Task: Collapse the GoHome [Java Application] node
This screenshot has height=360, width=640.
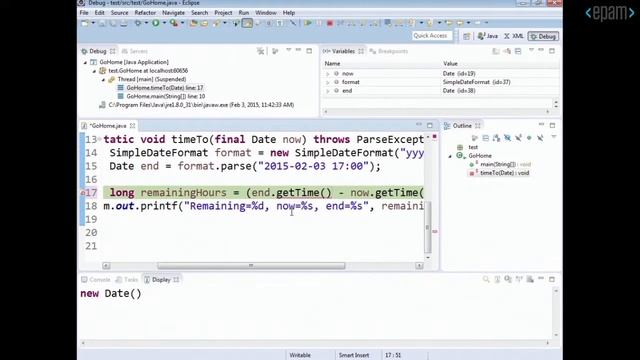Action: click(x=85, y=62)
